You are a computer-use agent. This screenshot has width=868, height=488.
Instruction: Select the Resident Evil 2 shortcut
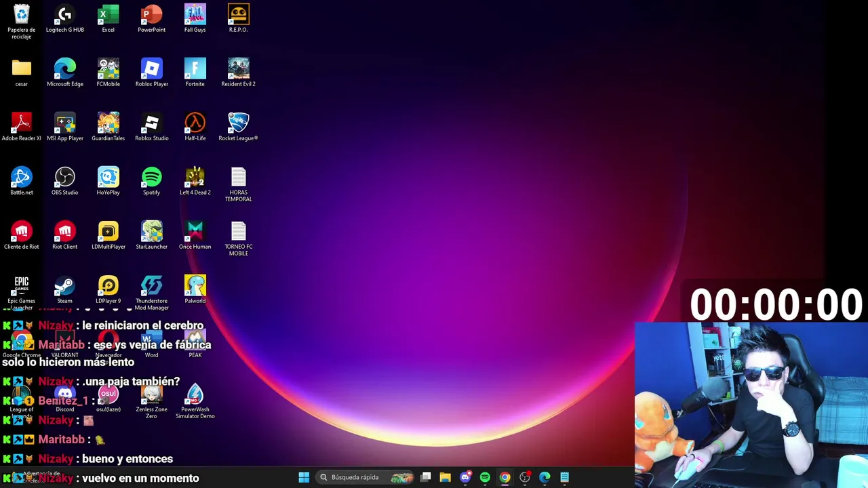239,73
